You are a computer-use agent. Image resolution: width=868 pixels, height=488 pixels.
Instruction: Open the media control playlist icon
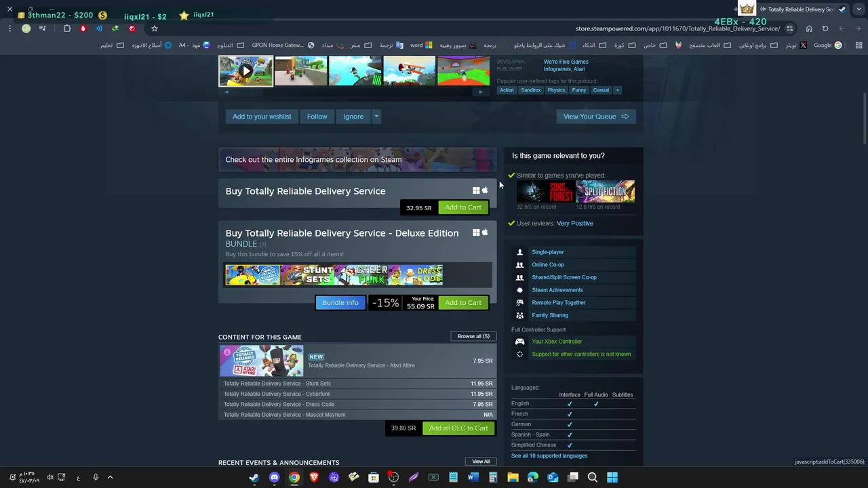point(43,28)
